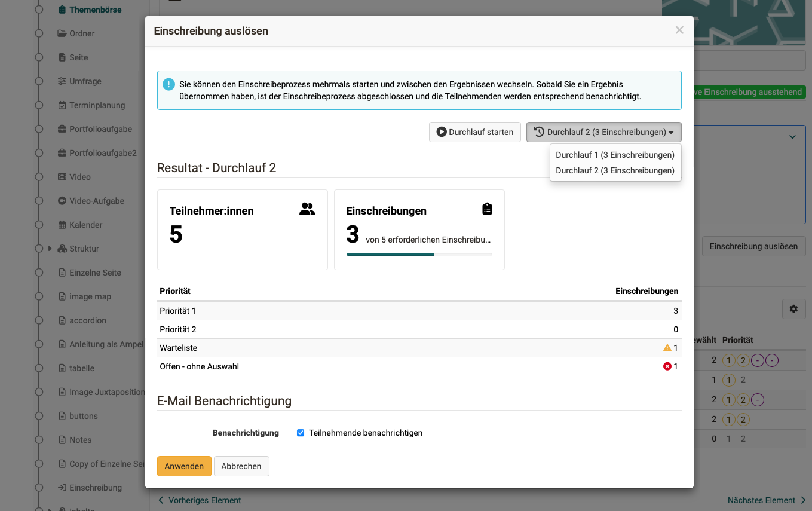Image resolution: width=812 pixels, height=511 pixels.
Task: Click the Portfolioaufgabe briefcase icon
Action: pyautogui.click(x=61, y=129)
